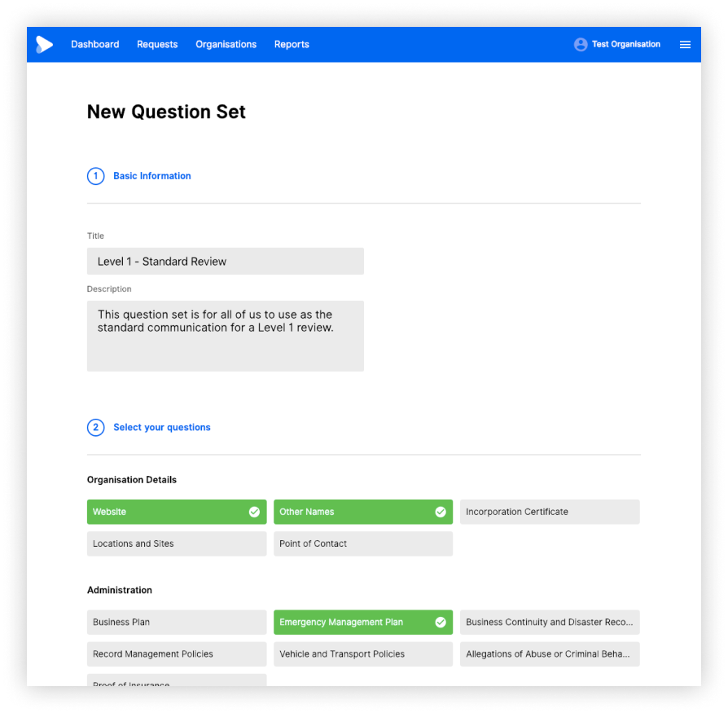
Task: Toggle the Incorporation Certificate question
Action: coord(550,512)
